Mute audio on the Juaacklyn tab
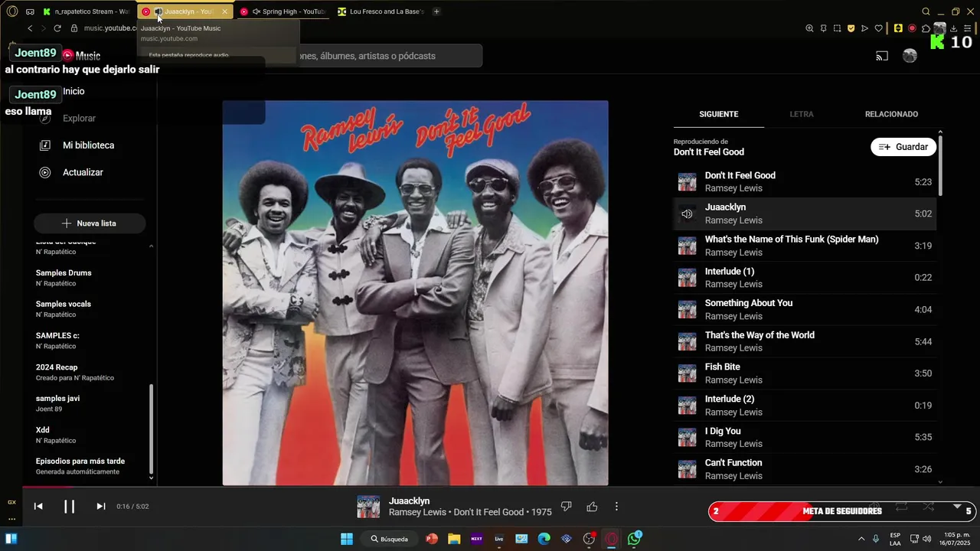Viewport: 980px width, 551px height. (158, 11)
